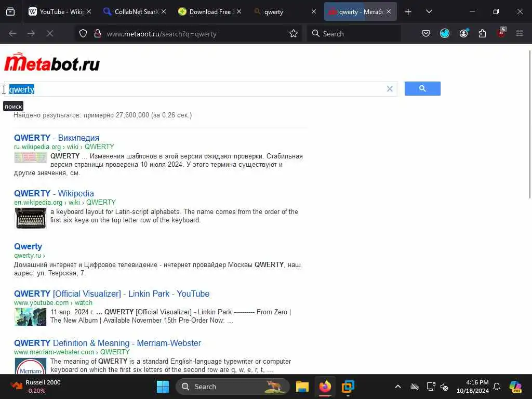Close the CollabNet SearX tab
This screenshot has width=532, height=399.
coord(164,12)
